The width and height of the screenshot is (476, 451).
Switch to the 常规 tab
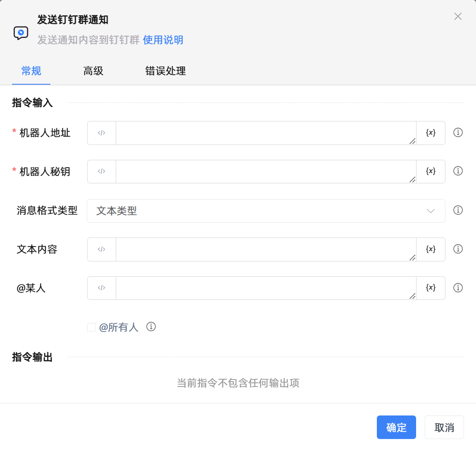(31, 71)
